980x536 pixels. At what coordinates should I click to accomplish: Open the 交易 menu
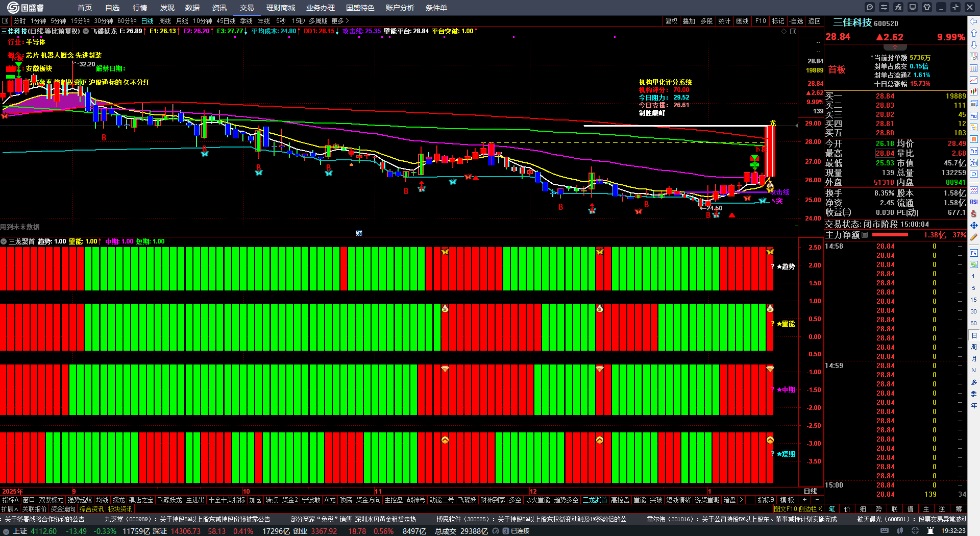click(247, 8)
